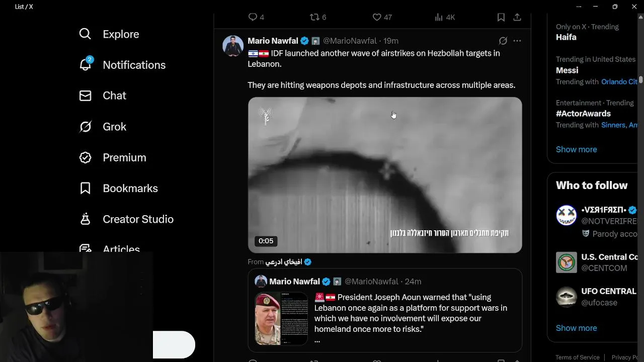Show more trending topics
644x362 pixels.
click(x=576, y=149)
